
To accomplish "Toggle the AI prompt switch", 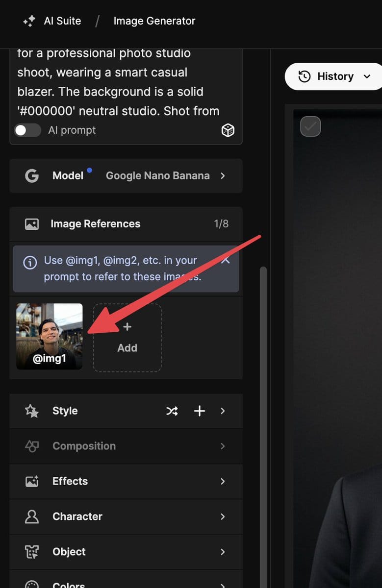I will tap(27, 130).
